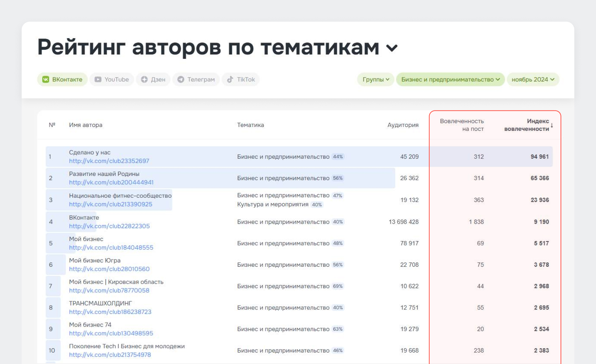This screenshot has width=596, height=364.
Task: Click the Имя автора column header
Action: (x=86, y=125)
